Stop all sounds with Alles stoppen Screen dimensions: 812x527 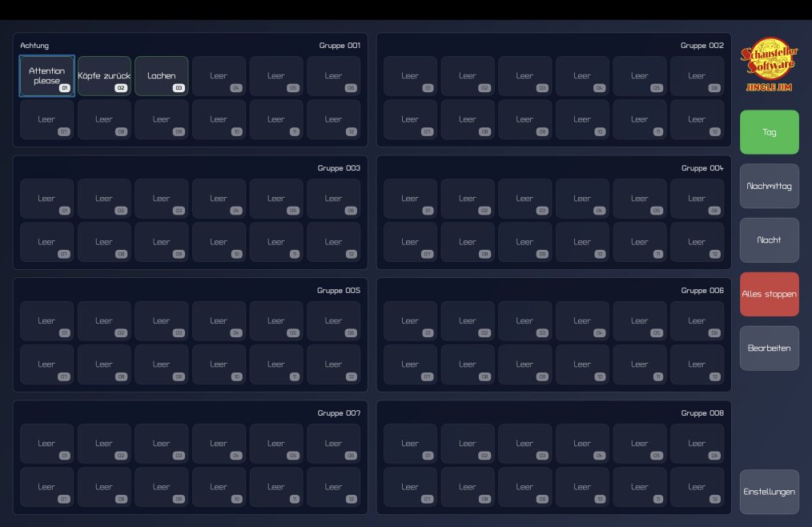[769, 294]
